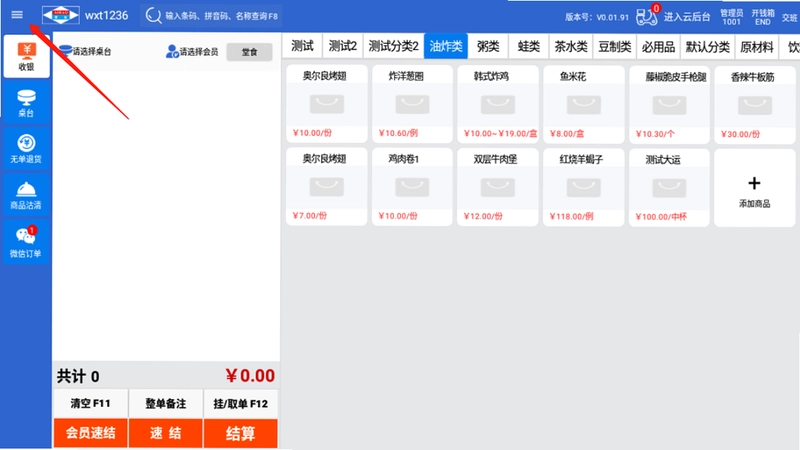The height and width of the screenshot is (450, 800).
Task: Click the search magnifier icon
Action: (x=153, y=15)
